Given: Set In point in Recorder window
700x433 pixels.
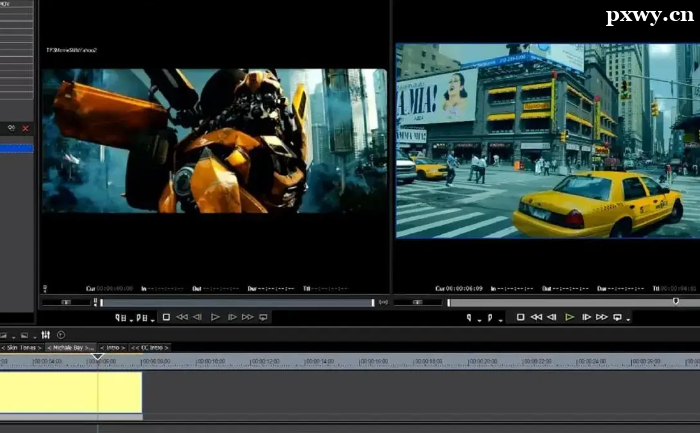Looking at the screenshot, I should (x=469, y=317).
